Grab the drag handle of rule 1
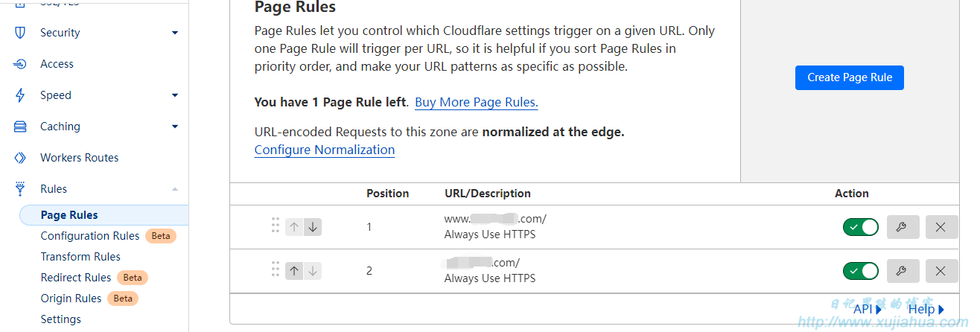 275,226
